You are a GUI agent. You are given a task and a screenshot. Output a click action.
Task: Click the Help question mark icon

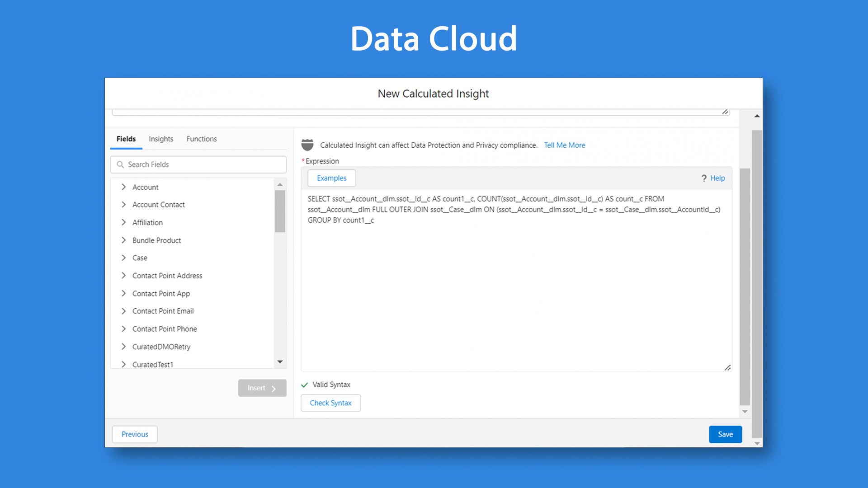pyautogui.click(x=704, y=178)
